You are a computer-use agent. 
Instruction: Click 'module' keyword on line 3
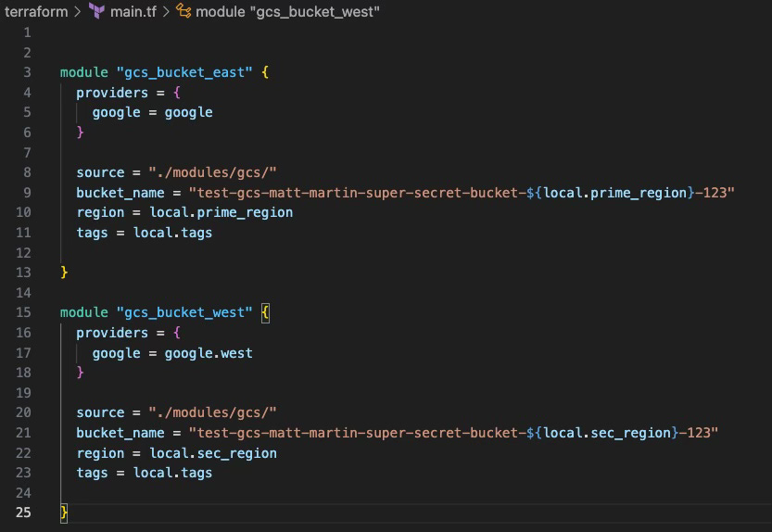(84, 72)
